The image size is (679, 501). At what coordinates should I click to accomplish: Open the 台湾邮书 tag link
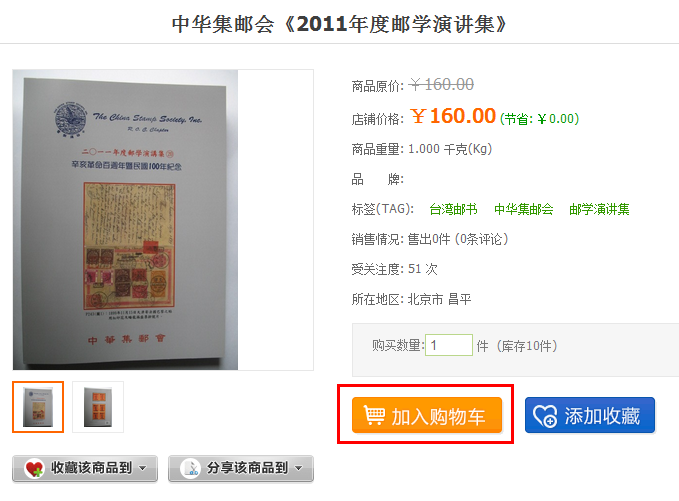[453, 209]
